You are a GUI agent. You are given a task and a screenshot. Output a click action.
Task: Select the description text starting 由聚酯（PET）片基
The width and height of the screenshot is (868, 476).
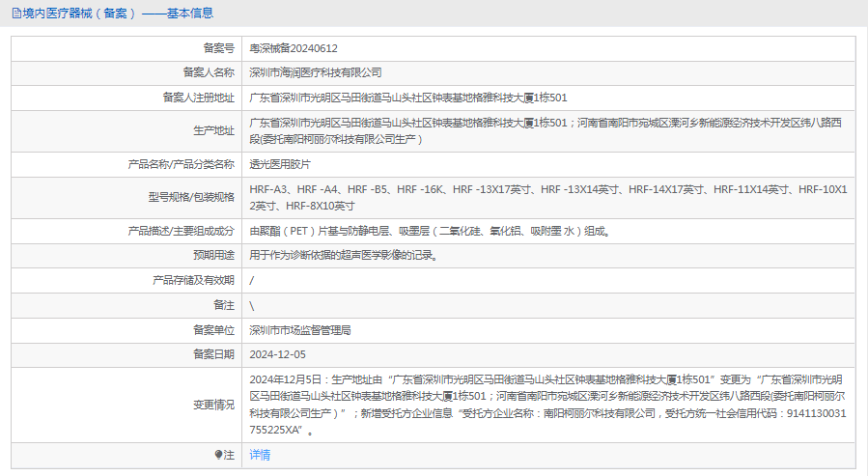(x=430, y=231)
